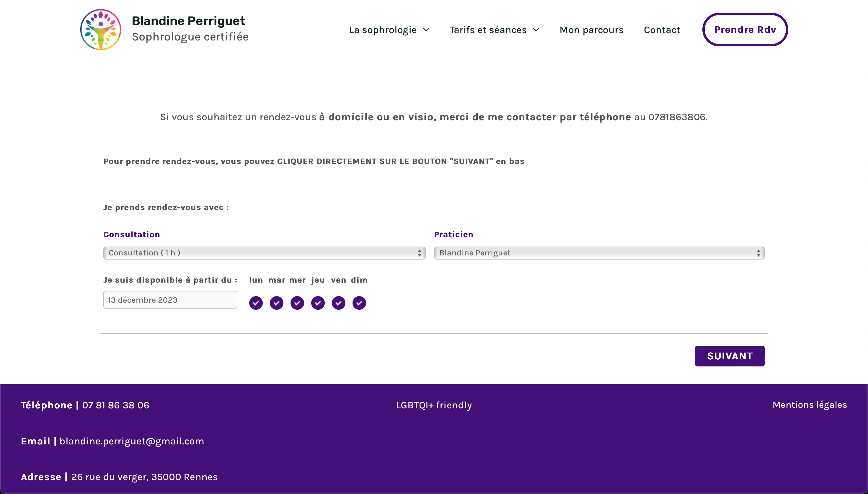Viewport: 868px width, 494px height.
Task: Toggle the jeu (Thursday) checkbox
Action: (318, 303)
